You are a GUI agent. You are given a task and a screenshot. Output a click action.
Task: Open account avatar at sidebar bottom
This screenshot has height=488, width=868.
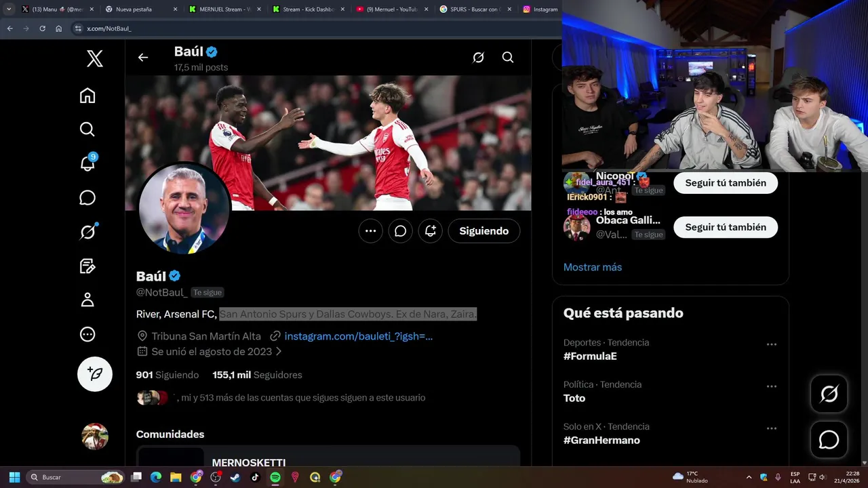pyautogui.click(x=95, y=436)
